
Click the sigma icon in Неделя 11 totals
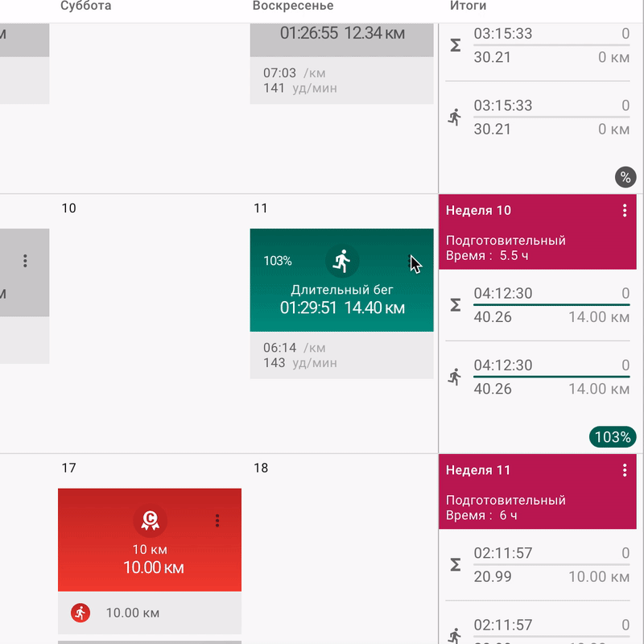pyautogui.click(x=455, y=565)
